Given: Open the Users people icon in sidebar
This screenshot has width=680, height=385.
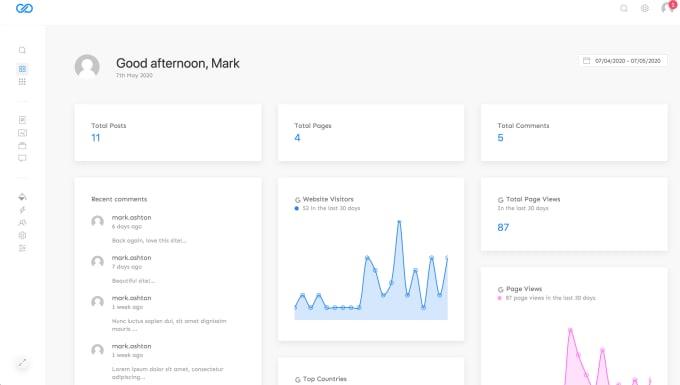Looking at the screenshot, I should coord(22,222).
